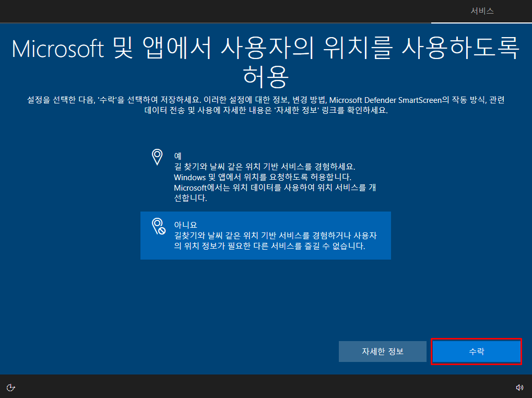
Task: Open the 자세한 정보 details button
Action: (382, 352)
